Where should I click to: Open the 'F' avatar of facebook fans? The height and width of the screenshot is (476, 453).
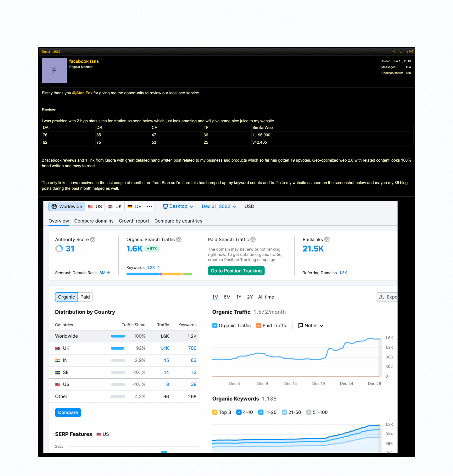[x=54, y=70]
